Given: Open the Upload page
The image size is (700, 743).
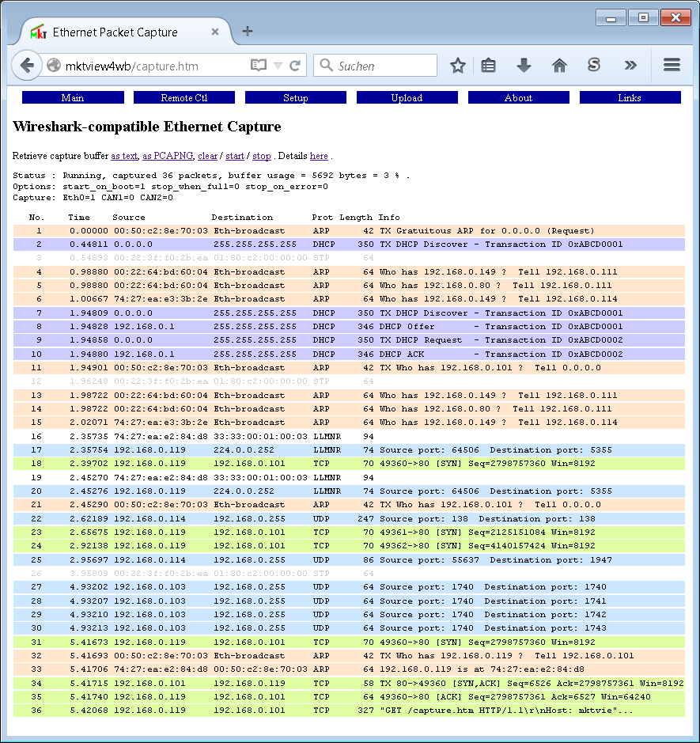Looking at the screenshot, I should pyautogui.click(x=407, y=97).
